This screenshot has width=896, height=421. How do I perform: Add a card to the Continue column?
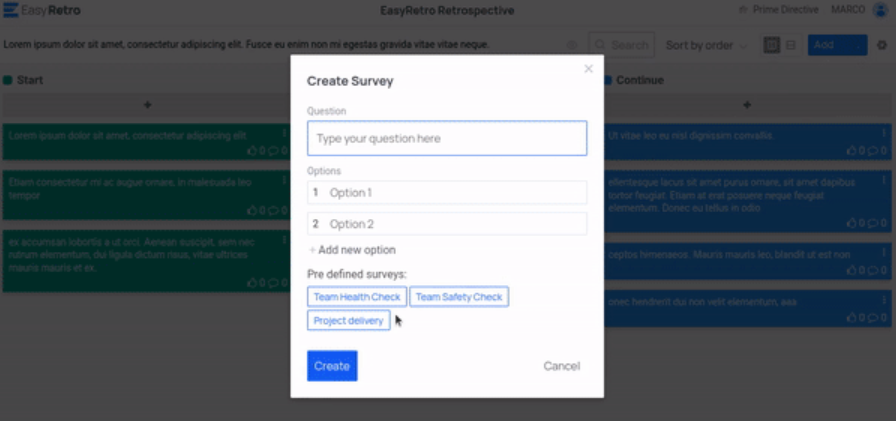[746, 105]
